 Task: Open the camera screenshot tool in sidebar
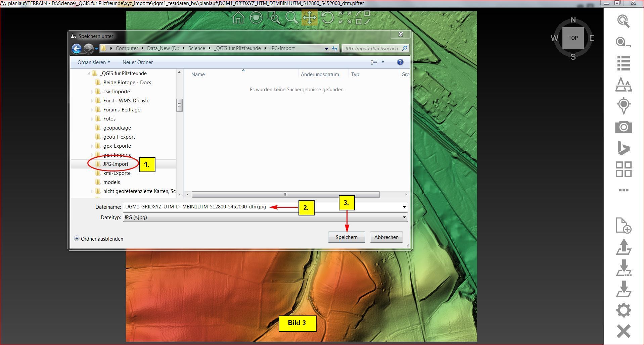pos(624,127)
